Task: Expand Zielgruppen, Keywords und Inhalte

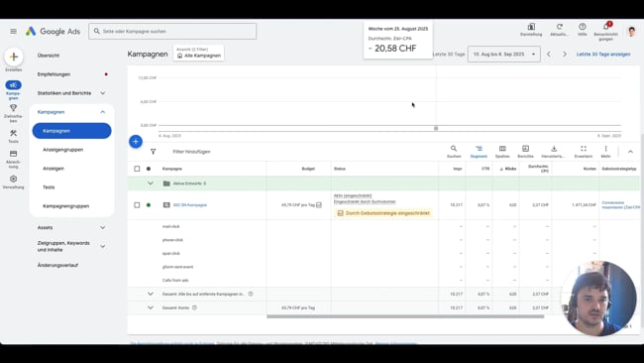Action: [103, 246]
